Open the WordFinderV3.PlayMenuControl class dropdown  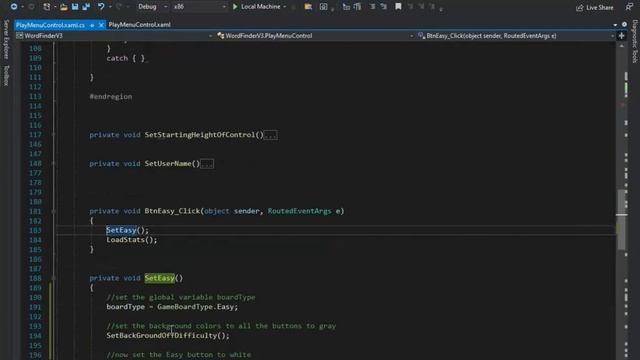click(315, 36)
